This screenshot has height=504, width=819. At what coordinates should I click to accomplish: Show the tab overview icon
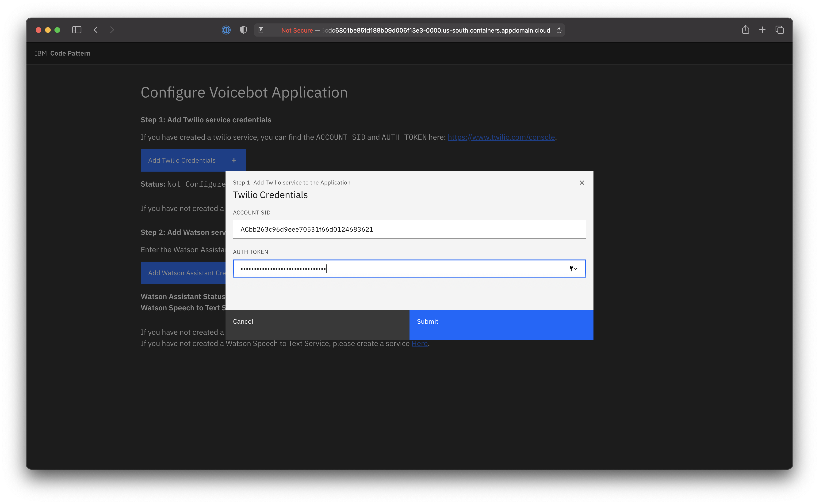(780, 30)
